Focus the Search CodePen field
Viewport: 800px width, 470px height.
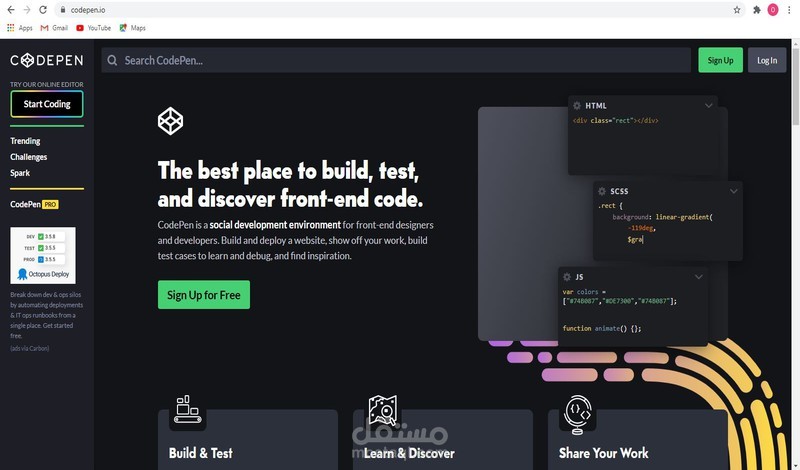[x=396, y=60]
